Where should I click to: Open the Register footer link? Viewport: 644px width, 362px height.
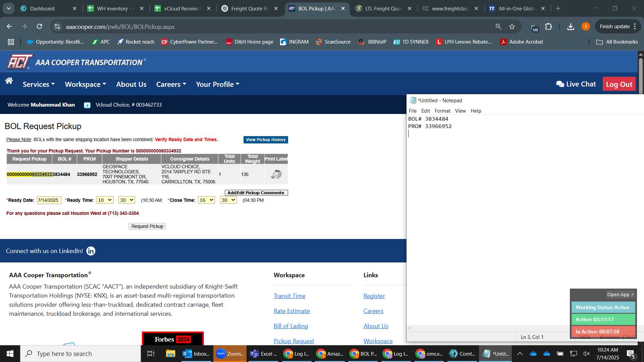[x=374, y=296]
